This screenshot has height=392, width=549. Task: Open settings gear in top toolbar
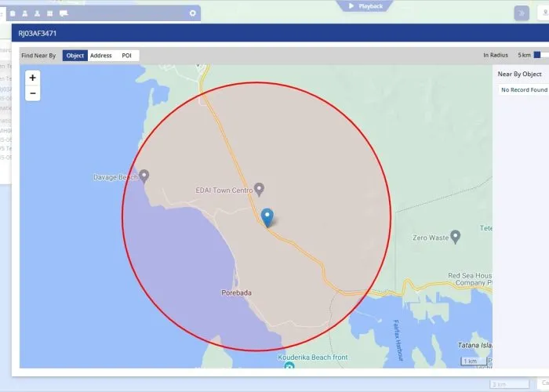193,13
